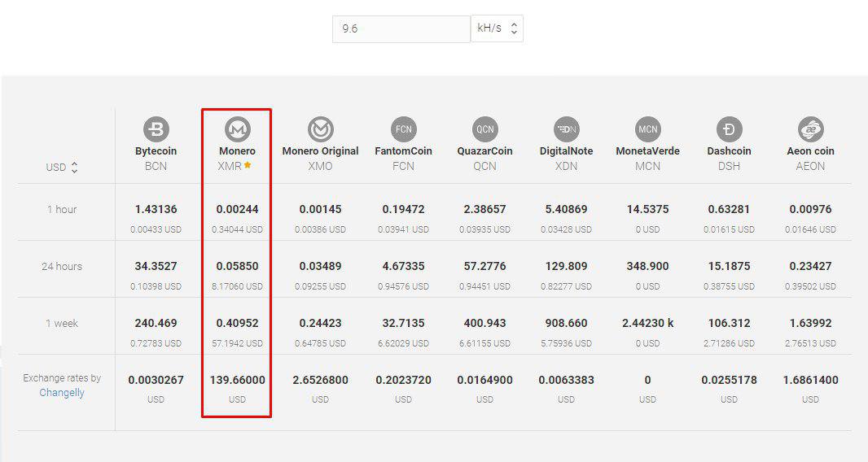Select Monero weekly value 0.40952
The image size is (868, 462).
pos(238,324)
